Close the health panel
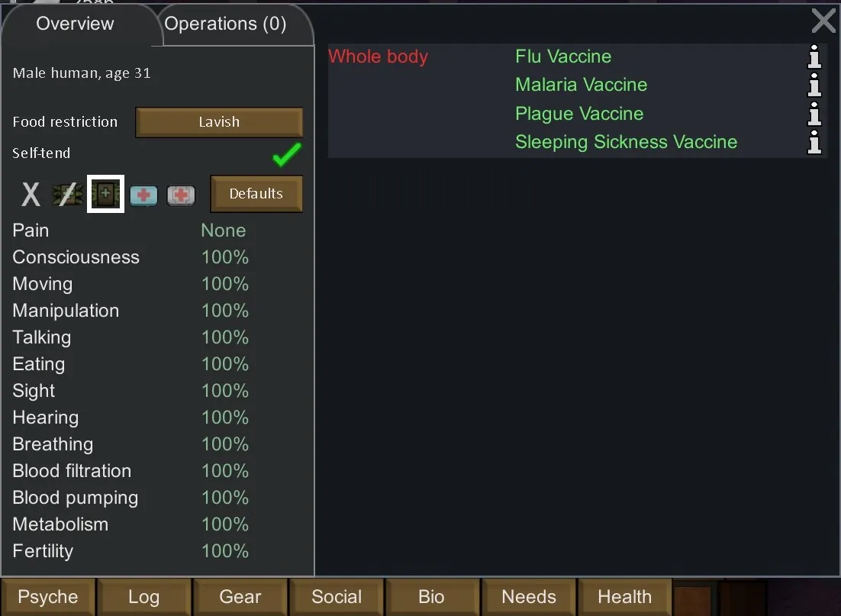The height and width of the screenshot is (616, 841). [x=823, y=21]
